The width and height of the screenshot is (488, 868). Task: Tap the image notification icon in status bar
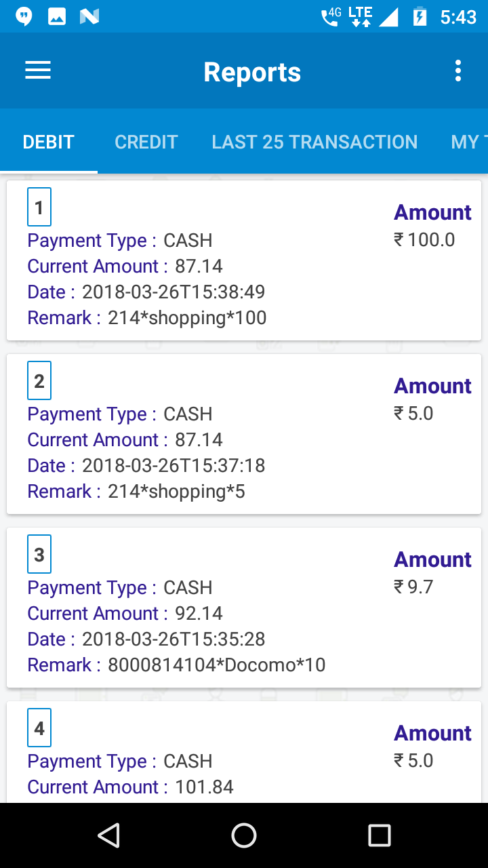coord(57,16)
